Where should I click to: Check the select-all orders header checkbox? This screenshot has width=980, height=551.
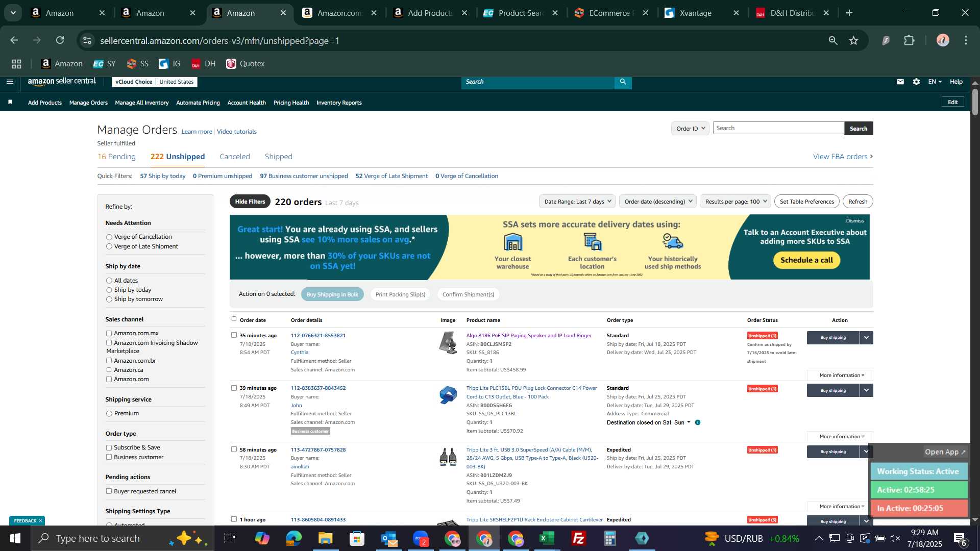click(x=234, y=319)
